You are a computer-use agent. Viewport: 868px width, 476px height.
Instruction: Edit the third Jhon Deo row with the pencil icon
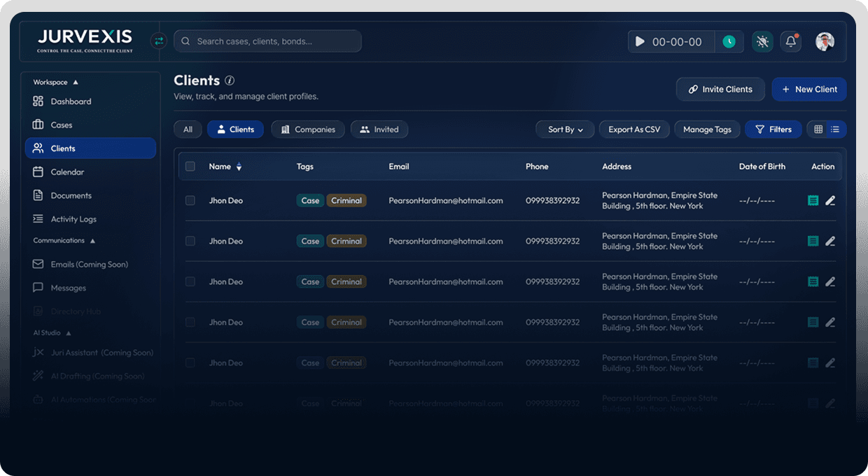click(830, 282)
